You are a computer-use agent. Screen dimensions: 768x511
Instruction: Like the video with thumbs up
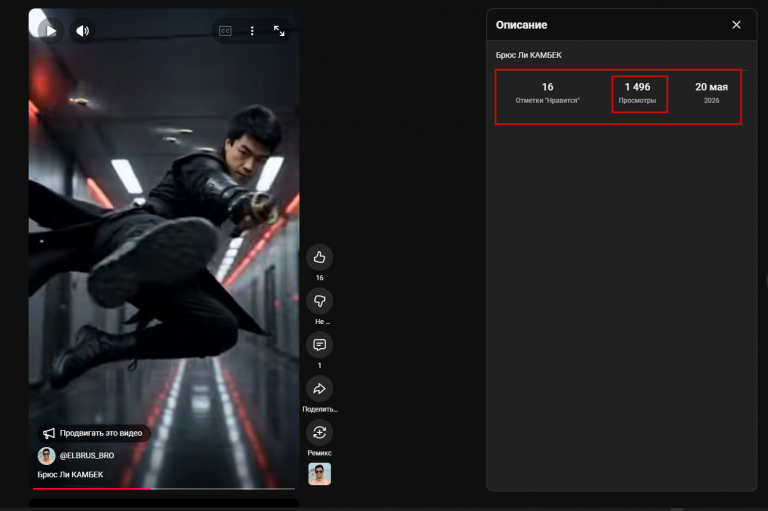point(319,257)
